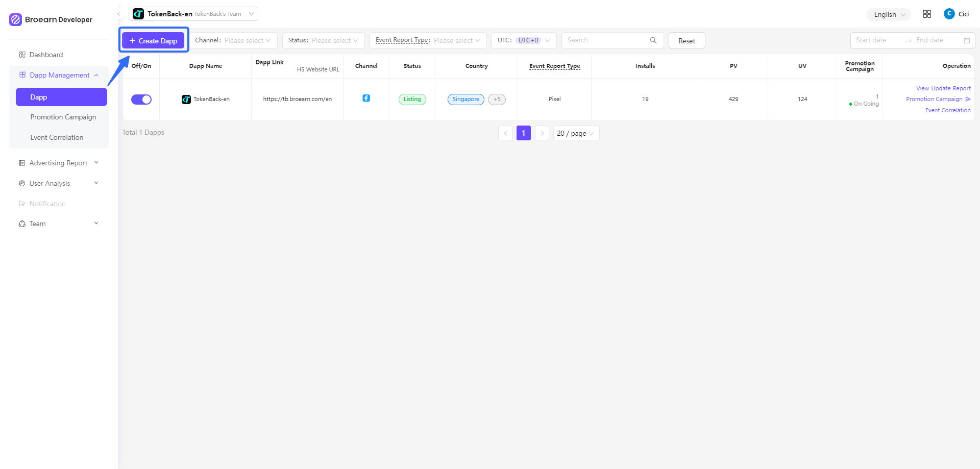Open Promotion Campaign in sidebar
The image size is (980, 469).
pos(63,117)
